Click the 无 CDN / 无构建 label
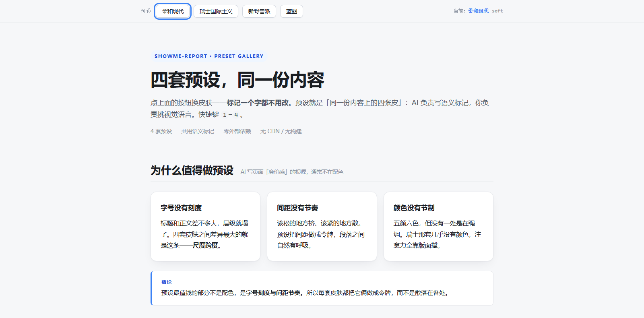644x318 pixels. click(x=281, y=131)
